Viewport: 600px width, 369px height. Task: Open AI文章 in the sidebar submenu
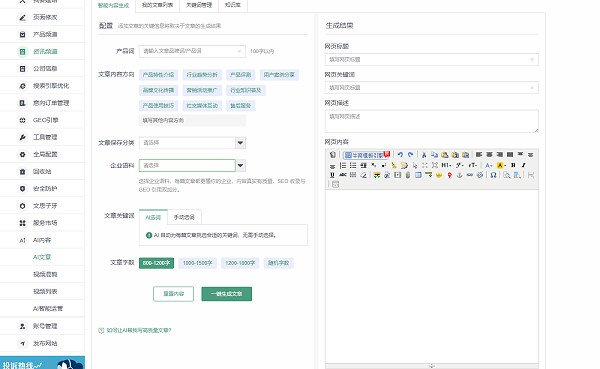pos(42,257)
